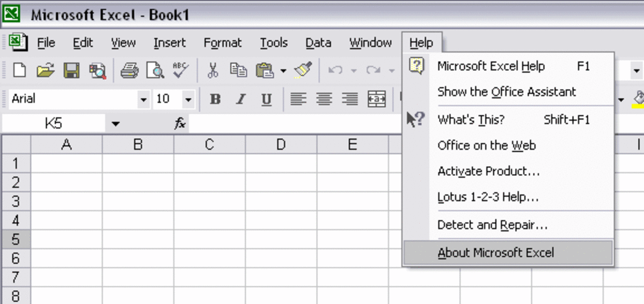Open a file with the Open folder icon

pyautogui.click(x=46, y=70)
